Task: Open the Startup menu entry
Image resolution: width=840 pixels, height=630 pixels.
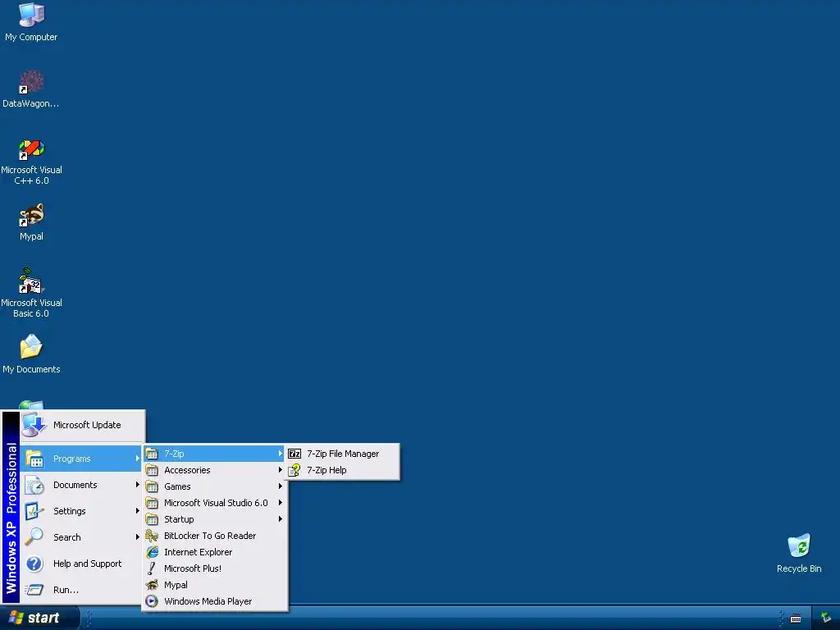Action: point(214,519)
